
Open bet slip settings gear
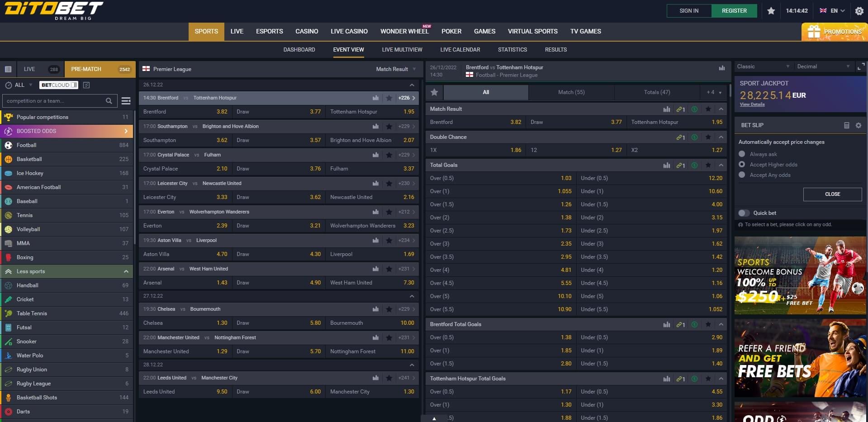tap(859, 125)
